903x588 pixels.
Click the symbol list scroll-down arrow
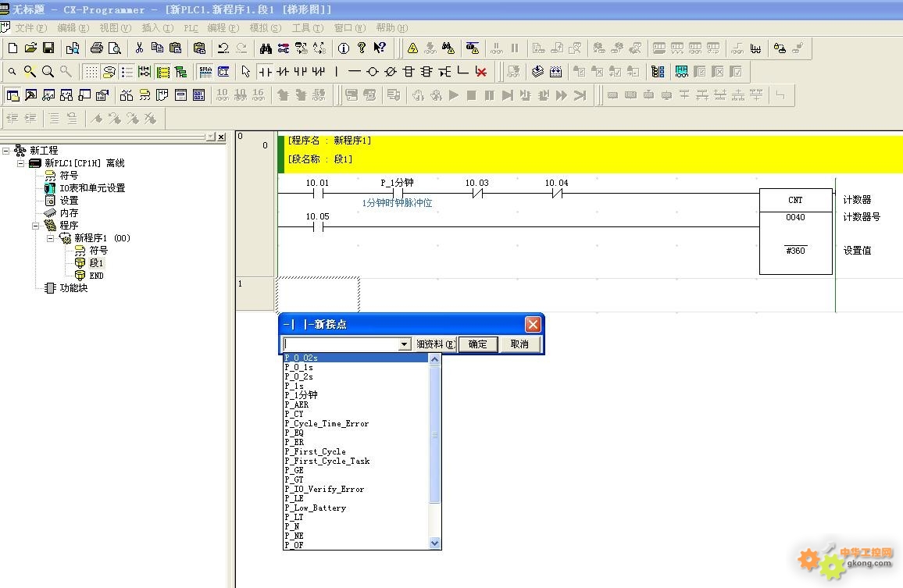pos(435,543)
